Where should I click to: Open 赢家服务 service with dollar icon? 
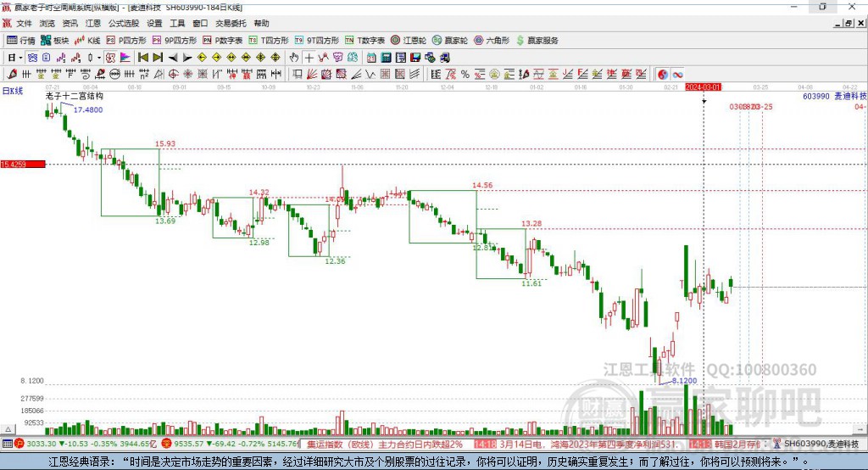tap(537, 41)
